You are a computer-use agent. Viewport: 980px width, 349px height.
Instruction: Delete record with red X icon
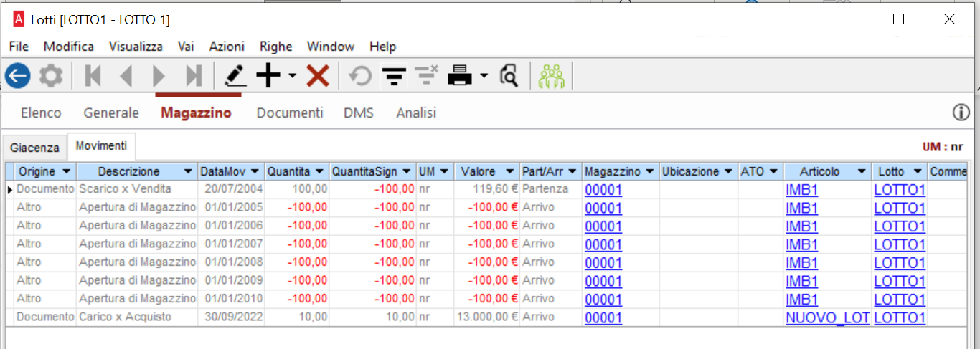click(318, 75)
